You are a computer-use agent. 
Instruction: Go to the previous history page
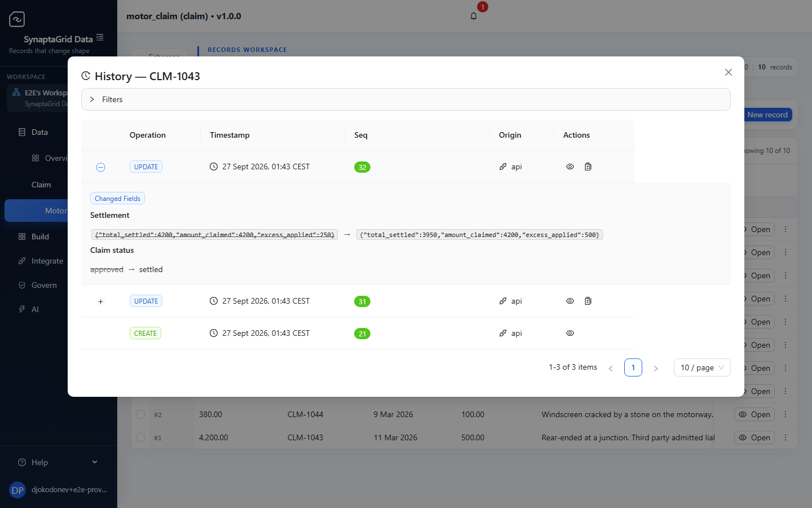point(611,368)
